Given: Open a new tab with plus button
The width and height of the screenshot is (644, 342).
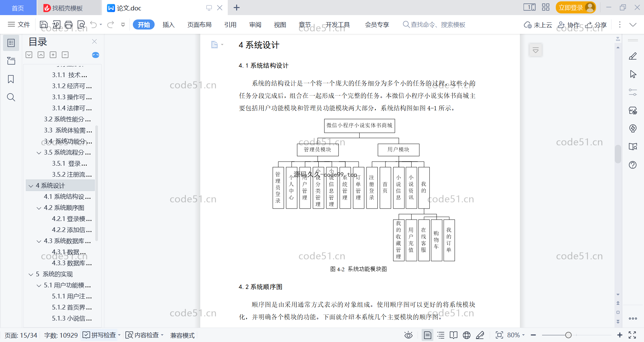Looking at the screenshot, I should (x=236, y=7).
